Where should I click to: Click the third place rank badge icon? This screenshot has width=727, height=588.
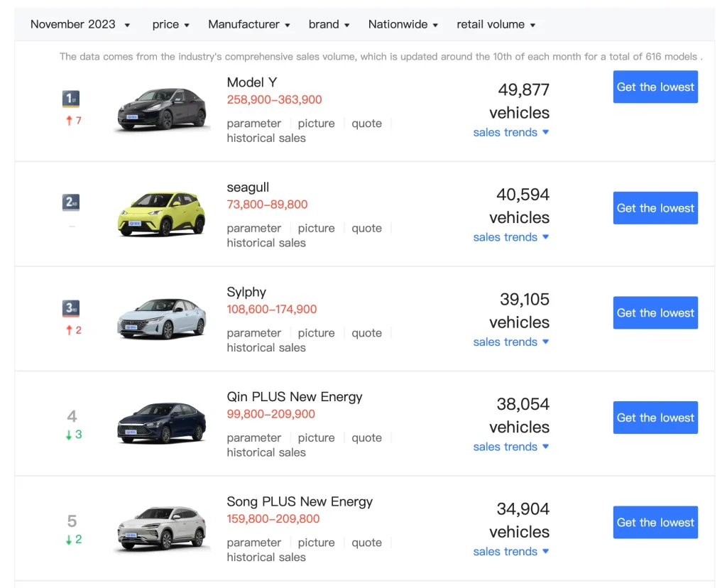coord(71,307)
